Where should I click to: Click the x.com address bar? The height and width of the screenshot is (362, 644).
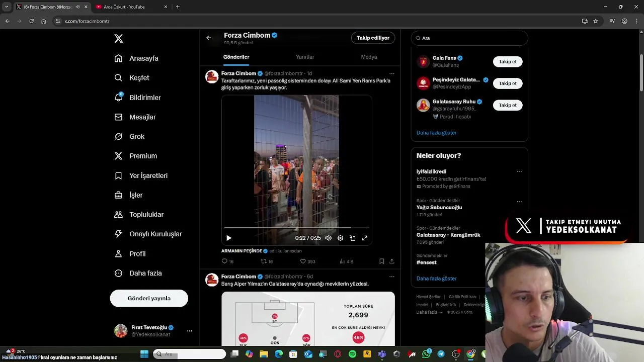click(317, 21)
